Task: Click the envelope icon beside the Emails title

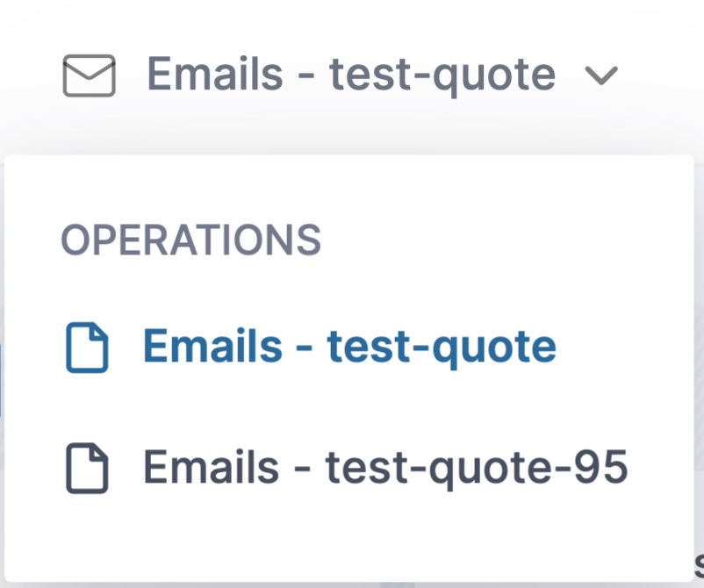Action: 89,75
